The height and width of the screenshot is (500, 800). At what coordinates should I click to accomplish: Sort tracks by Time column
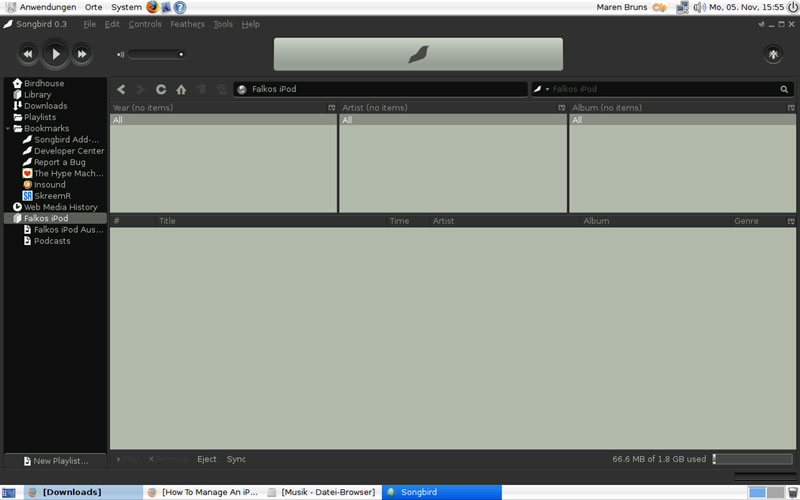coord(407,221)
